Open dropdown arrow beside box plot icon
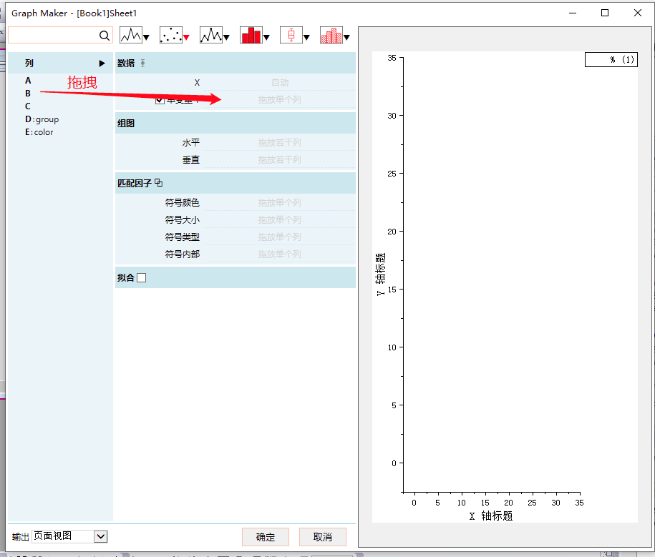 (x=307, y=38)
